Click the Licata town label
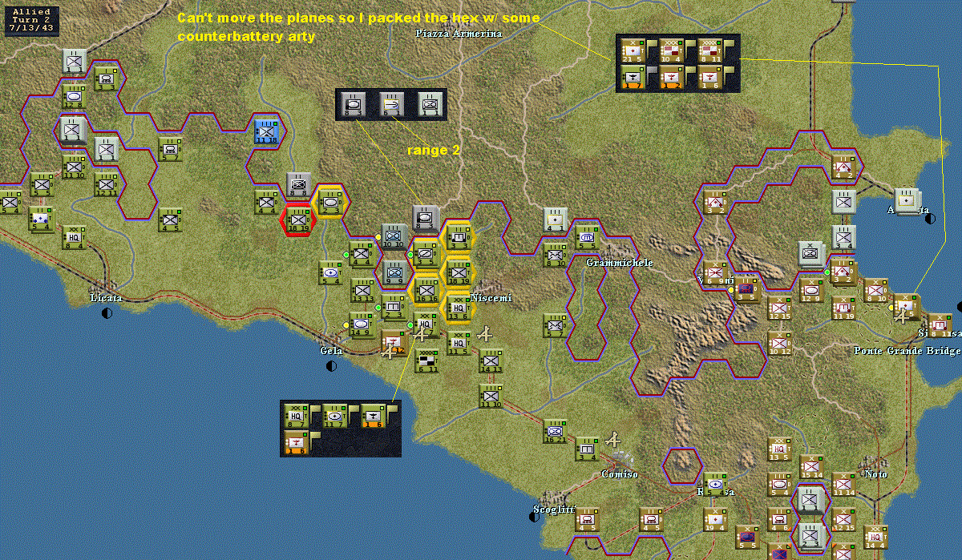This screenshot has height=560, width=962. pos(106,298)
